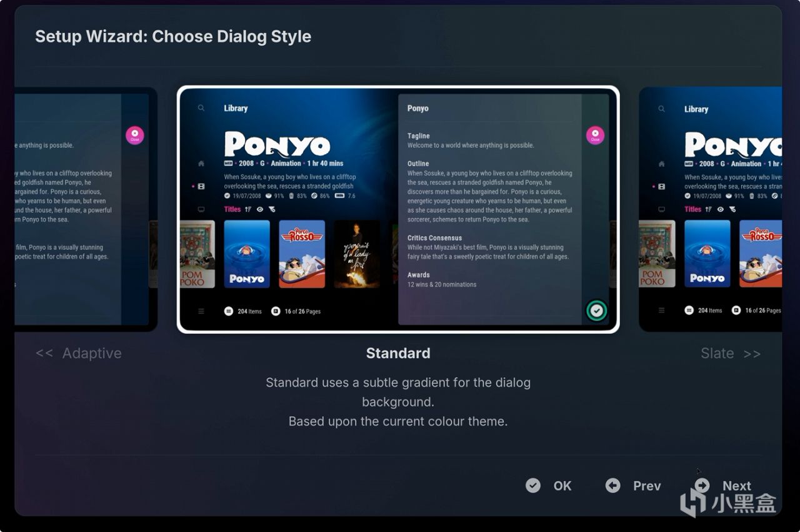Switch to the Adaptive dialog style
Viewport: 800px width, 532px height.
pyautogui.click(x=79, y=353)
